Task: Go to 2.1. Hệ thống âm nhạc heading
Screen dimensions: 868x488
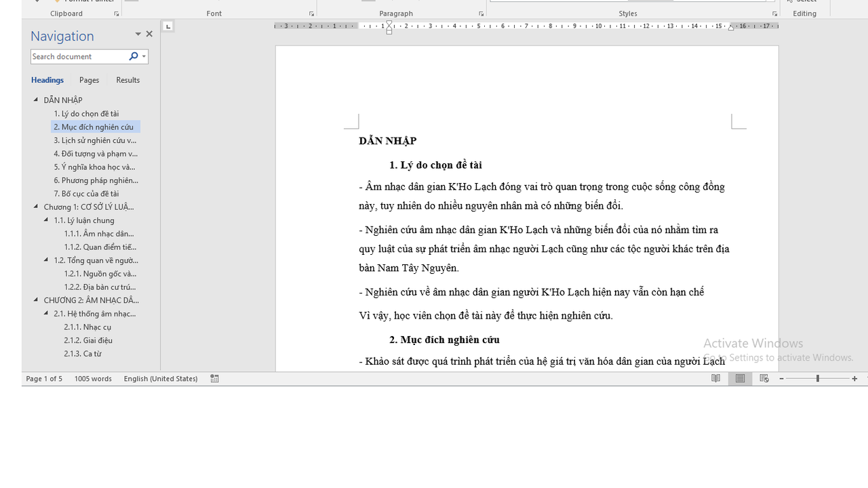Action: pos(95,314)
